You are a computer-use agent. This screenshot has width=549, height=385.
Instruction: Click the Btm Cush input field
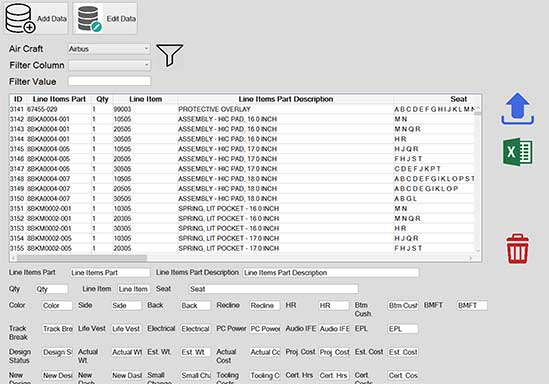pyautogui.click(x=403, y=306)
